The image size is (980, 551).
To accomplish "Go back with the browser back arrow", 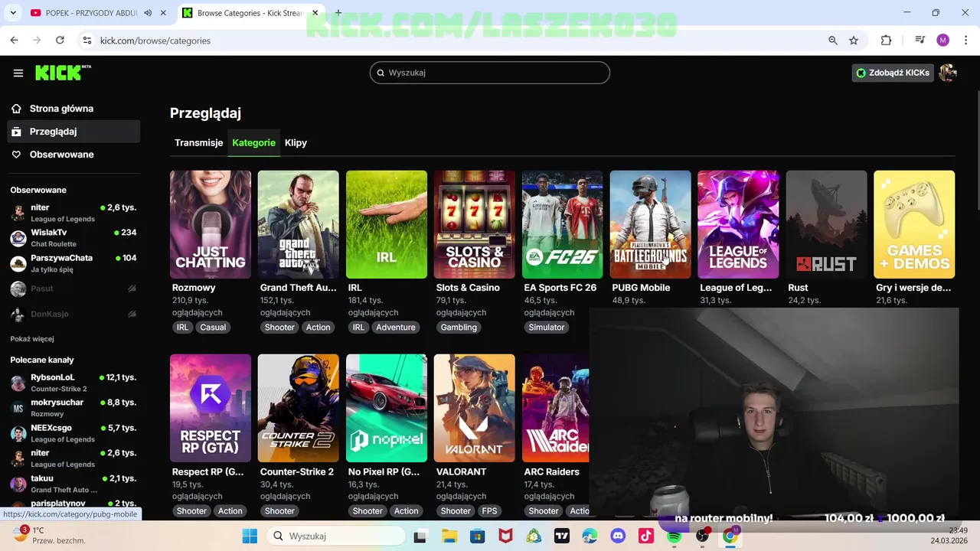I will click(14, 41).
